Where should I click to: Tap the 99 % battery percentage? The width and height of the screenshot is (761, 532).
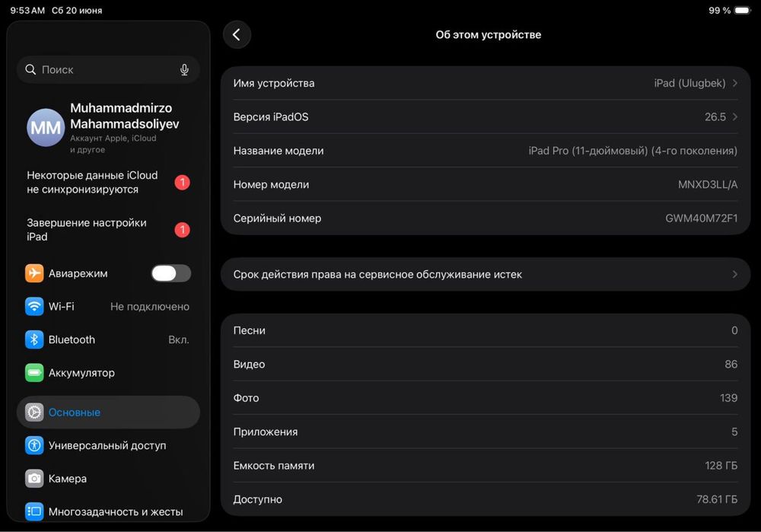(x=719, y=10)
